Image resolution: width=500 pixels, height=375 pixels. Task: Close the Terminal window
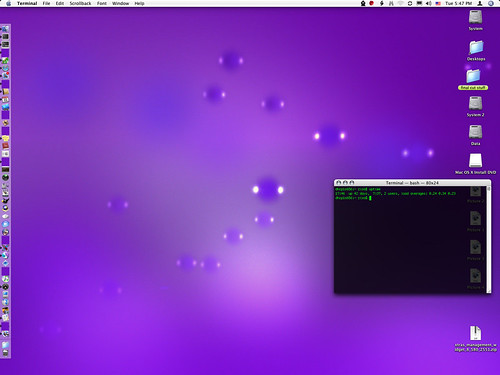[x=339, y=183]
